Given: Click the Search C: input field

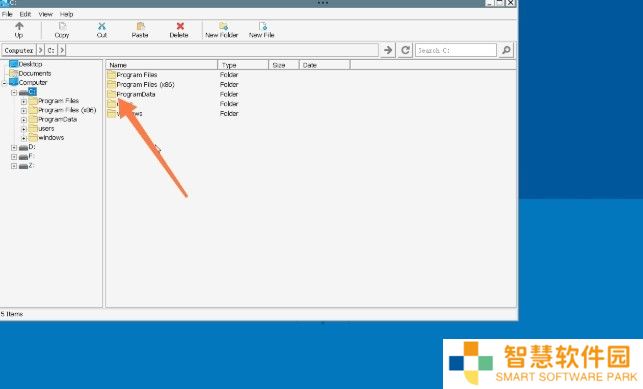Looking at the screenshot, I should tap(456, 50).
